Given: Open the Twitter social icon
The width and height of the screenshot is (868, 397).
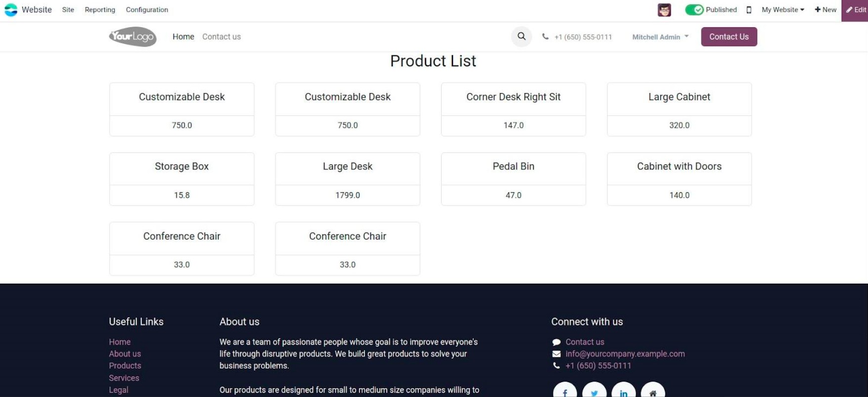Looking at the screenshot, I should [x=594, y=393].
